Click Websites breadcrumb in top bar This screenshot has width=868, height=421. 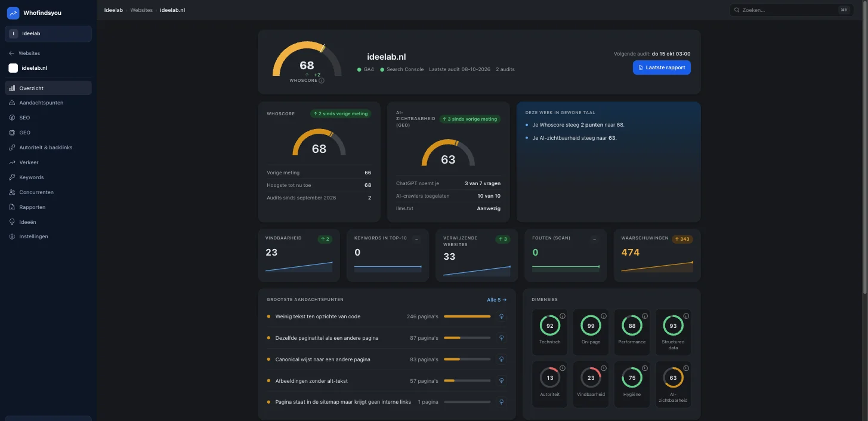click(x=141, y=10)
